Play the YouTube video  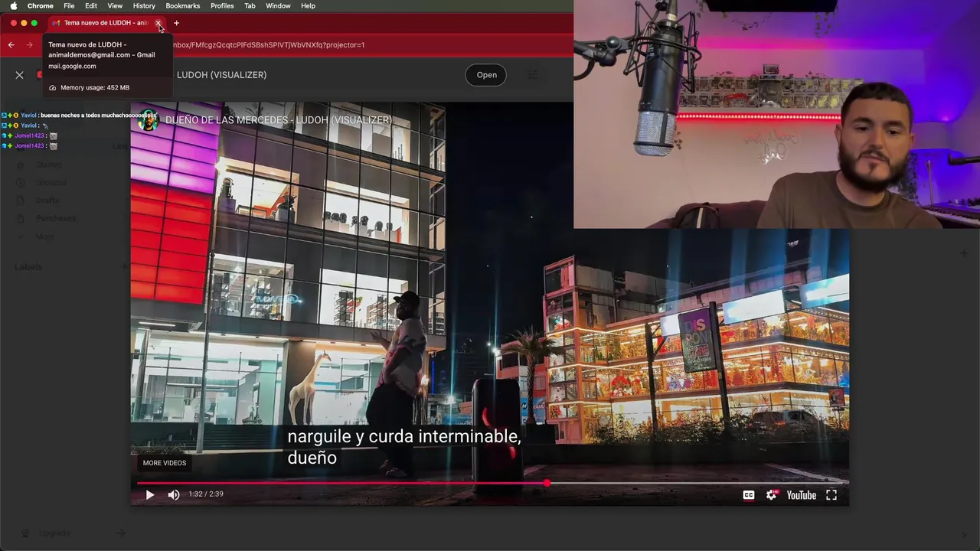click(150, 495)
